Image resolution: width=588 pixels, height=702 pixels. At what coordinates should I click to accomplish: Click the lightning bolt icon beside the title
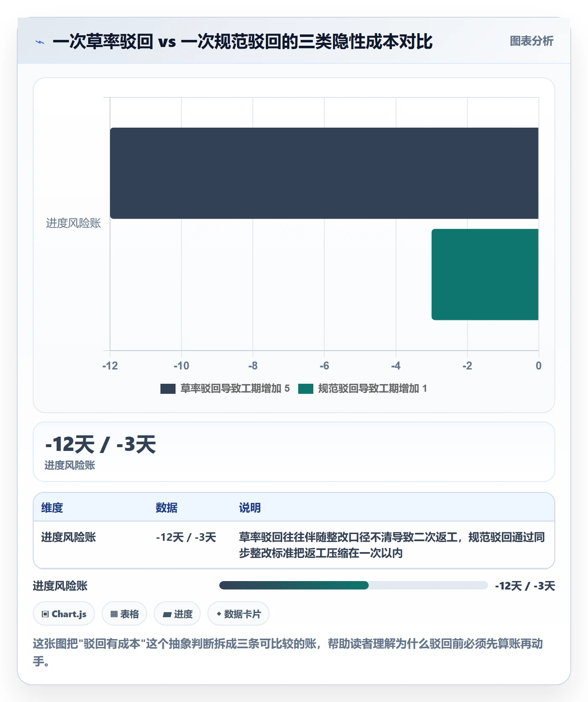40,42
